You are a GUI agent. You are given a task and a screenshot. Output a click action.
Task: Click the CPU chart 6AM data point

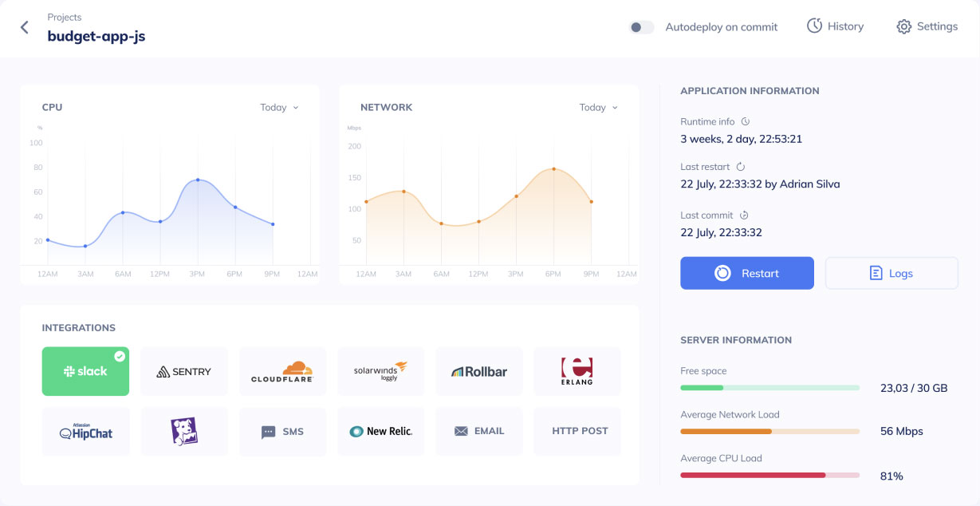[123, 212]
